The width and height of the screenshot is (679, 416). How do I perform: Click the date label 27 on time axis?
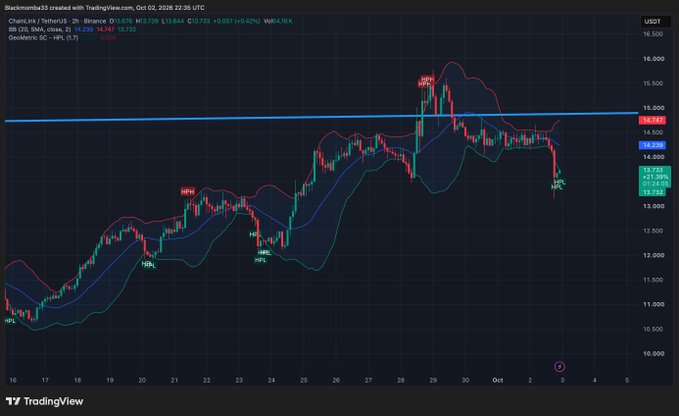tap(368, 380)
